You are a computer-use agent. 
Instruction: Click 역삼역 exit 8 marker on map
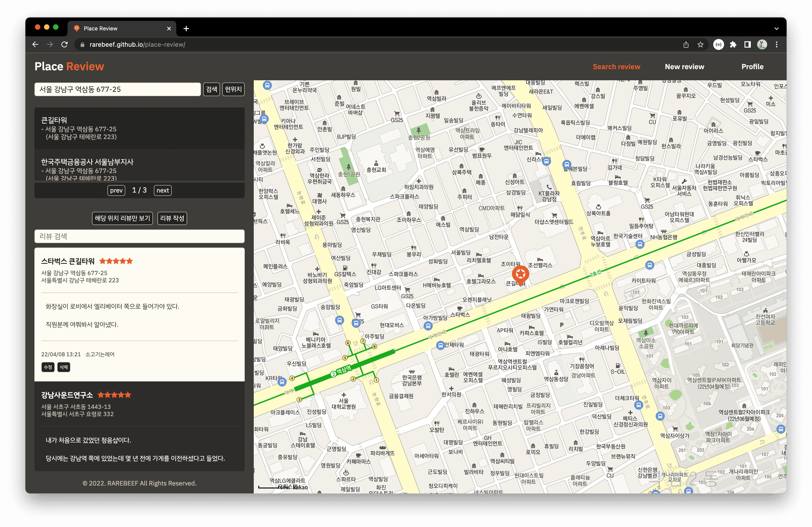374,346
